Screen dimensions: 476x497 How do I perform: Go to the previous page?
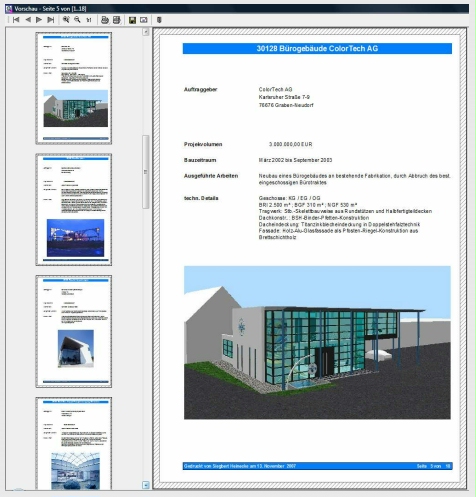[28, 20]
